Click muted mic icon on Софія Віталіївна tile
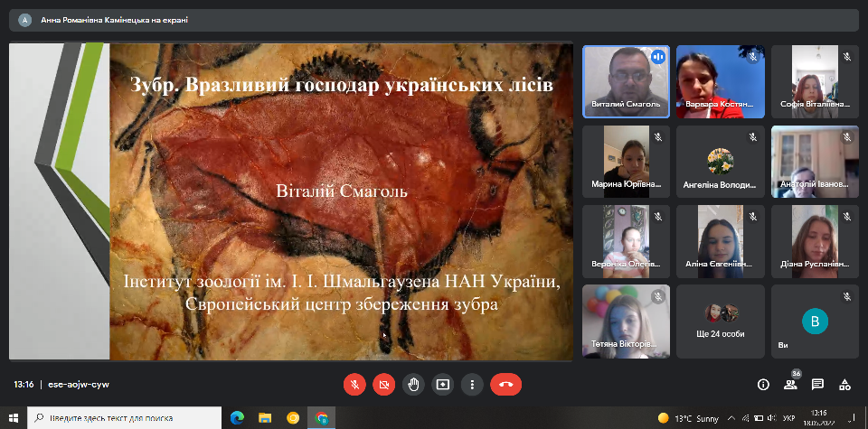868x429 pixels. (847, 57)
